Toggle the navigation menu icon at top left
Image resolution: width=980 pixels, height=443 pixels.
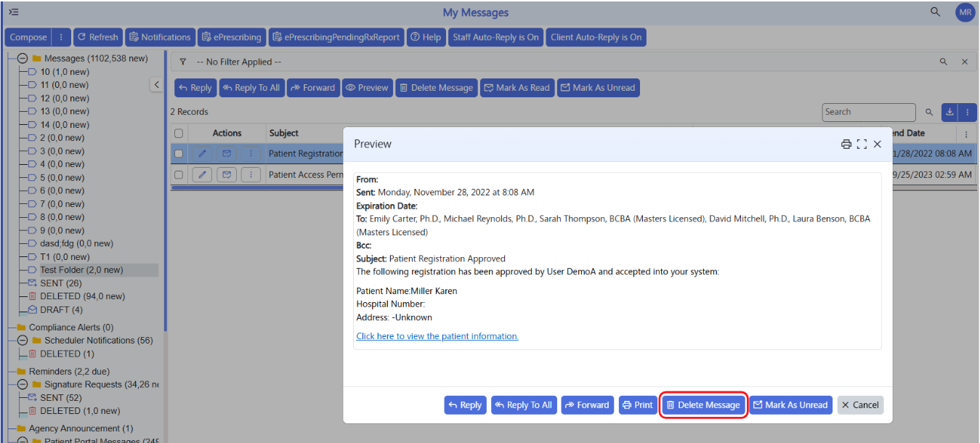click(x=14, y=12)
